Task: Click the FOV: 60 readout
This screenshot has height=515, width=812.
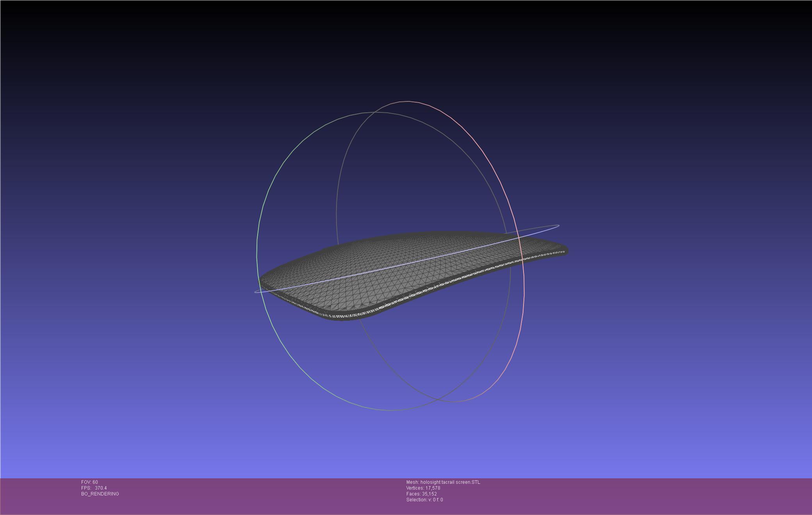Action: (89, 482)
